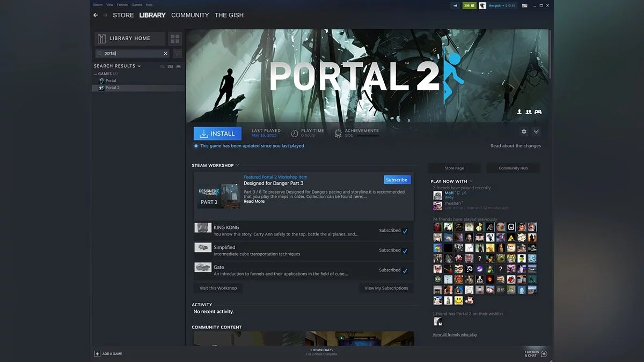
Task: Click the announcements megaphone icon
Action: pos(456,5)
